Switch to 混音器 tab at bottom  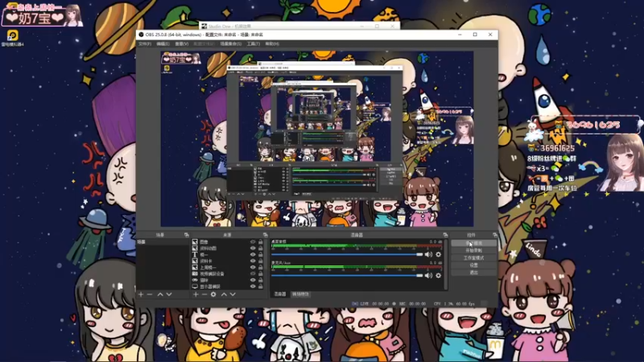(280, 294)
